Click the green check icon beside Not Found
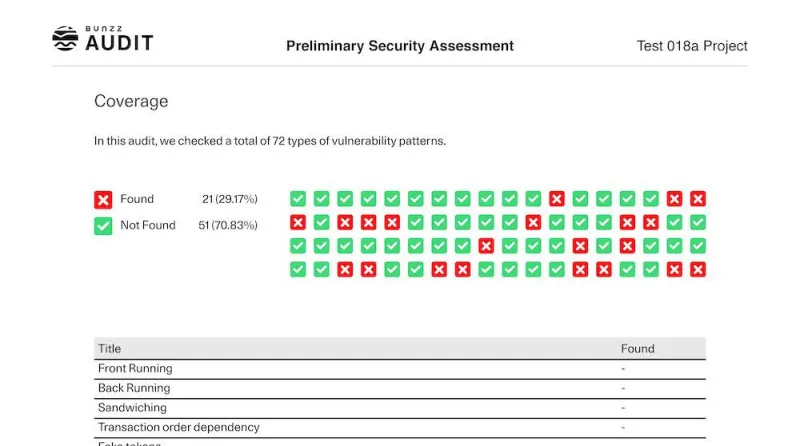 click(103, 226)
